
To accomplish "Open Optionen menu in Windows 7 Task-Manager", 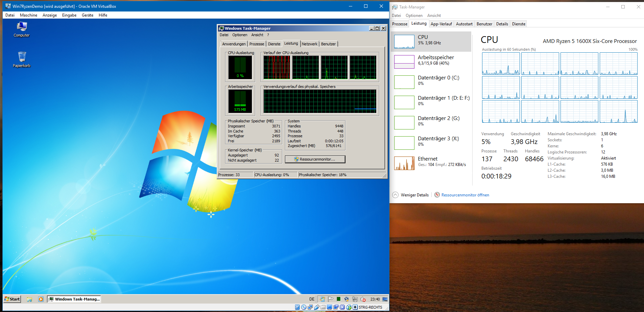I will [240, 35].
